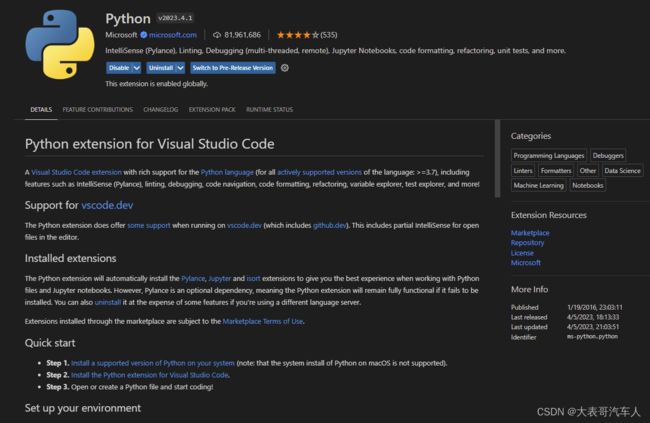Open the Pylance extension link
This screenshot has width=650, height=423.
(193, 278)
